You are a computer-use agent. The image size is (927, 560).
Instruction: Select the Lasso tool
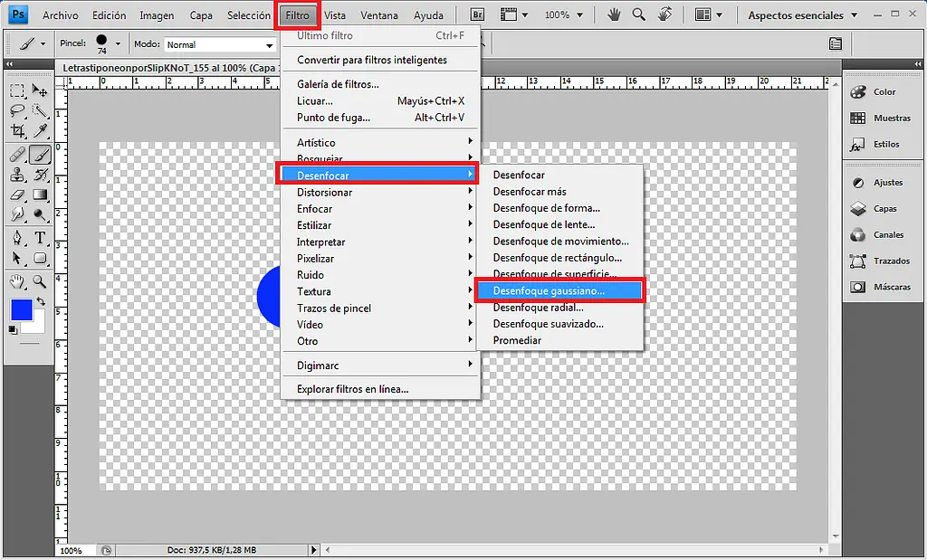point(17,110)
